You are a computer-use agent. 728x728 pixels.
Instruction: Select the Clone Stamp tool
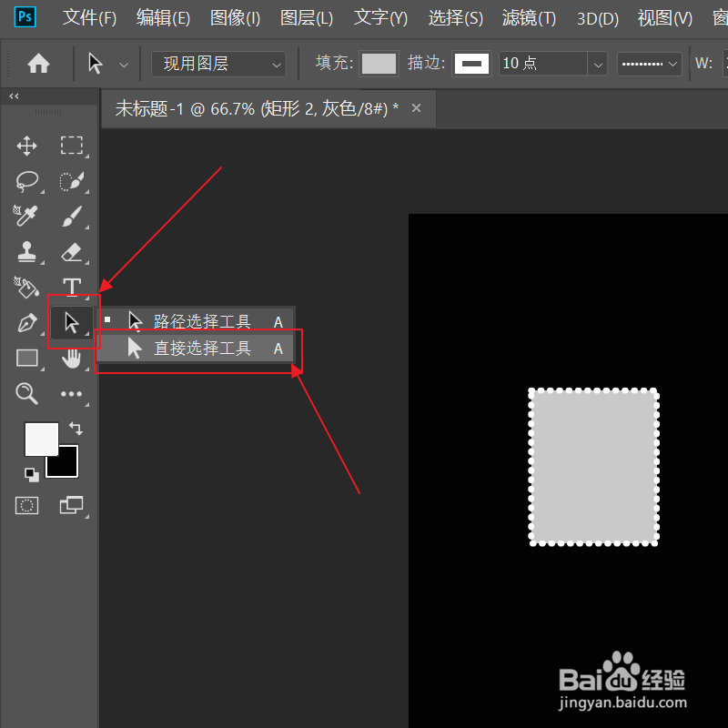tap(26, 252)
